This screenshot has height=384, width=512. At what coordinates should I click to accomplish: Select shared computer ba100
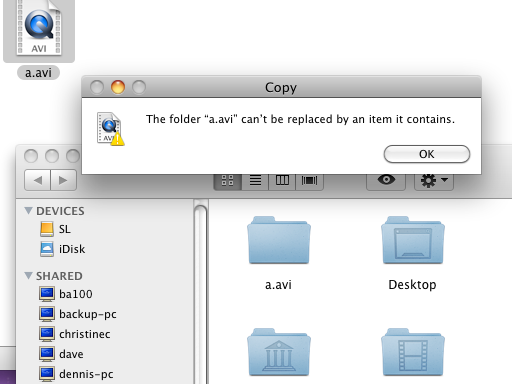[66, 294]
